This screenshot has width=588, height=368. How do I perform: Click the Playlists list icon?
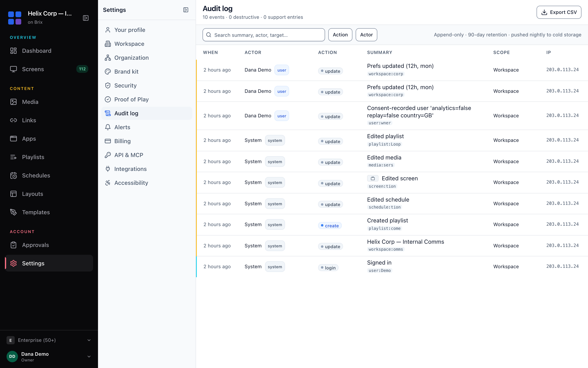click(x=13, y=157)
